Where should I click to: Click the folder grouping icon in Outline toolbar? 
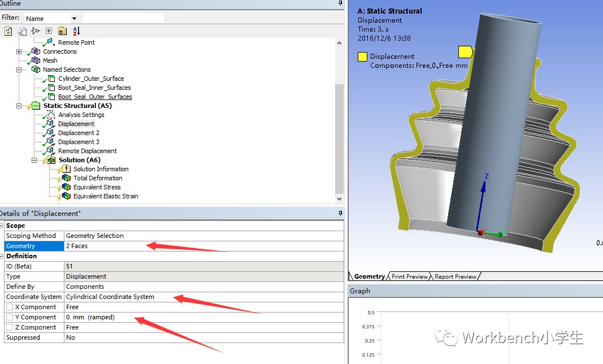pyautogui.click(x=62, y=31)
